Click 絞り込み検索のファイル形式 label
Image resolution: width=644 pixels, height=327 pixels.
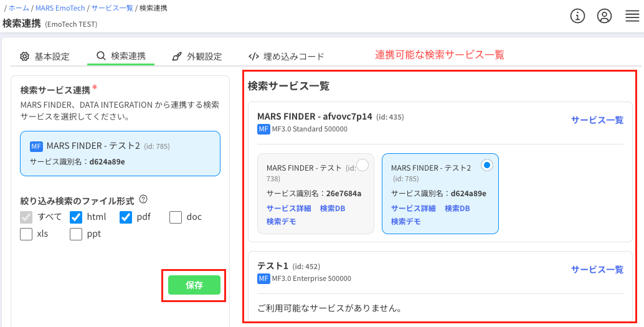[77, 201]
